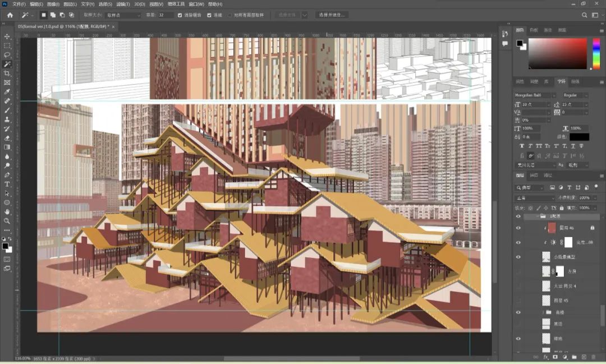Open the 图像(I) menu
This screenshot has width=606, height=364.
click(53, 4)
